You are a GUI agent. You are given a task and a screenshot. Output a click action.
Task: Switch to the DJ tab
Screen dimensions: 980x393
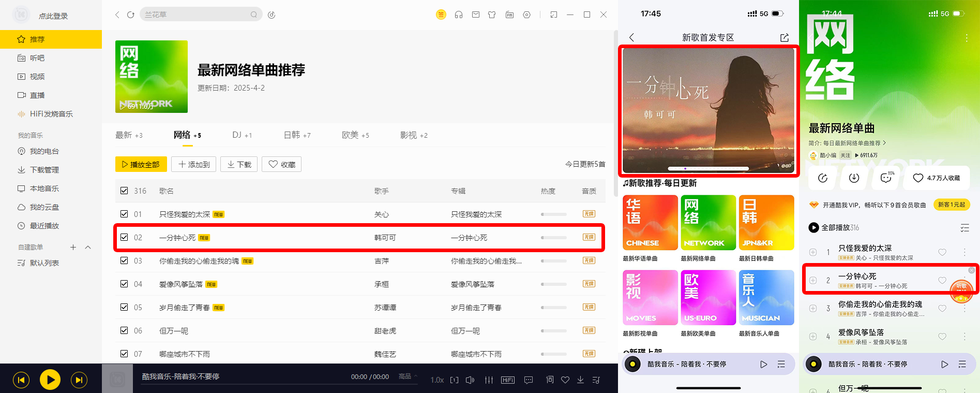pos(242,135)
